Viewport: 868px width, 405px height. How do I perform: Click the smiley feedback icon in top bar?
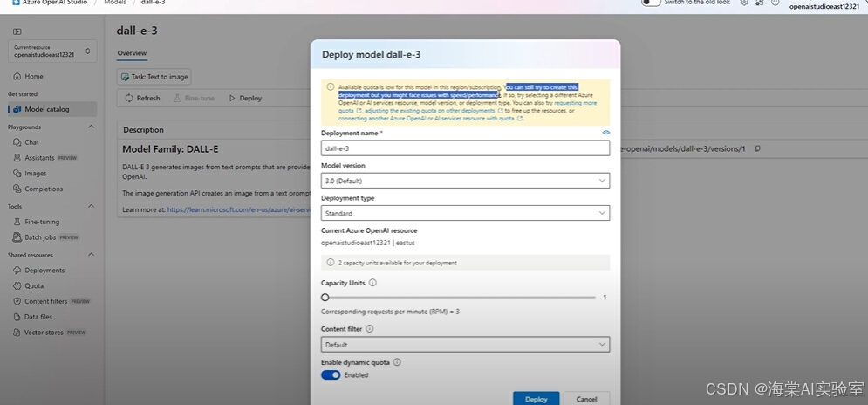coord(776,3)
